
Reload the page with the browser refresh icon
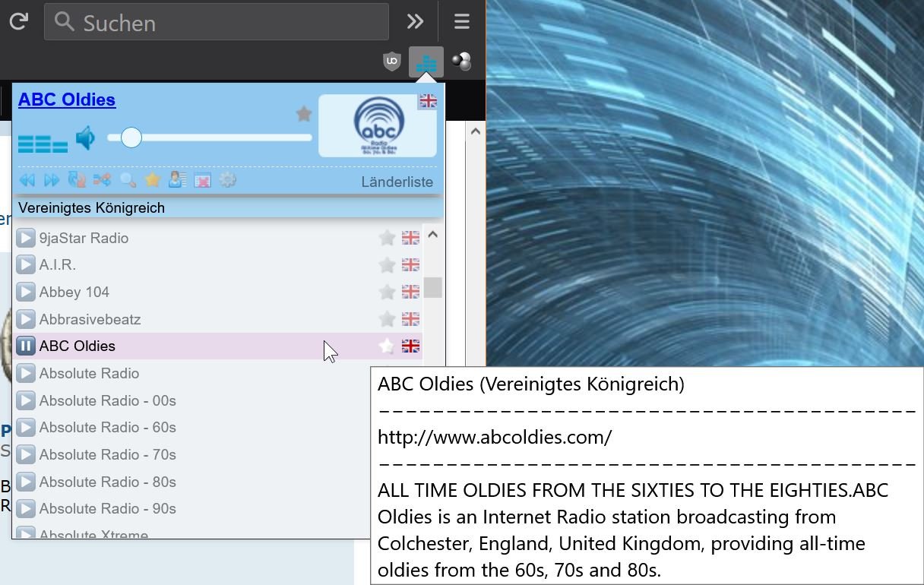tap(18, 21)
